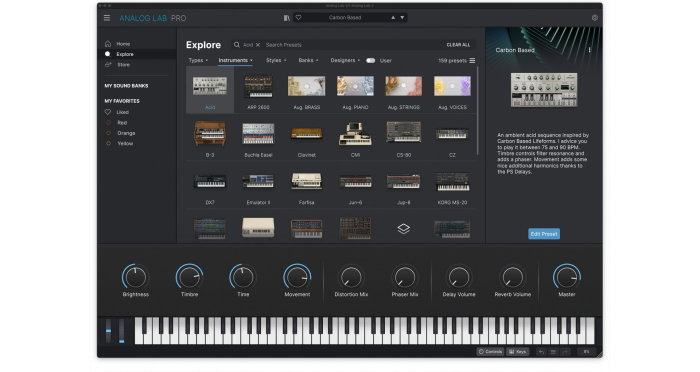700x372 pixels.
Task: Click the Delay Volume knob
Action: click(x=458, y=277)
